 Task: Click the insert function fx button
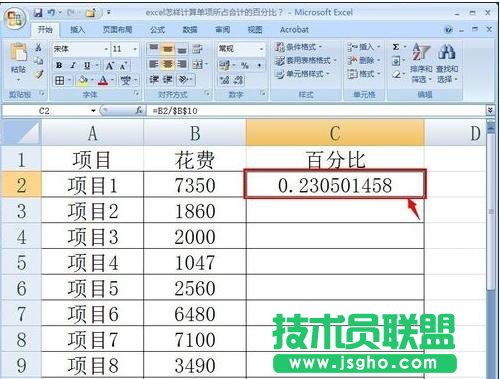click(x=139, y=110)
